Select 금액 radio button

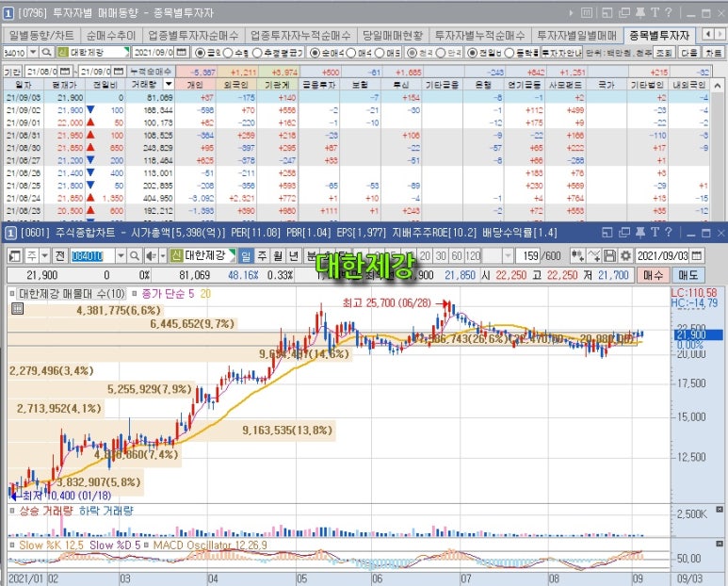[200, 53]
